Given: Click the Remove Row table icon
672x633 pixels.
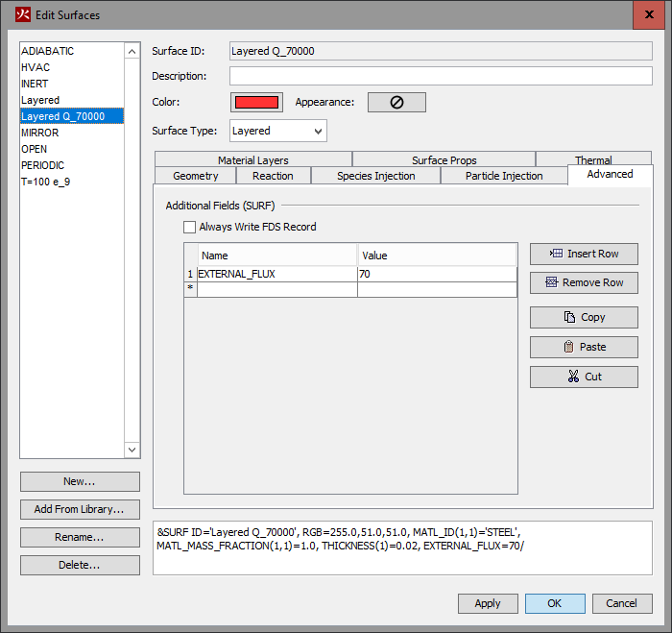Looking at the screenshot, I should [x=551, y=282].
